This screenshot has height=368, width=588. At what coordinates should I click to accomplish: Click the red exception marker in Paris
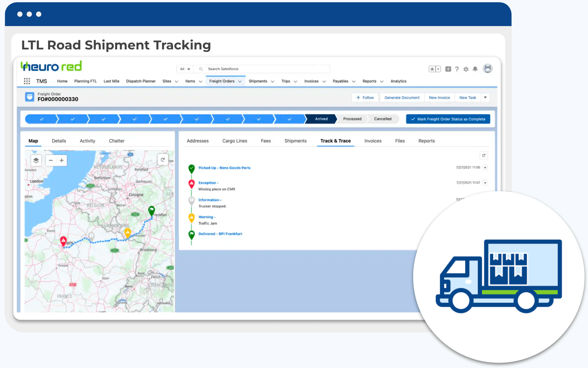(x=63, y=241)
